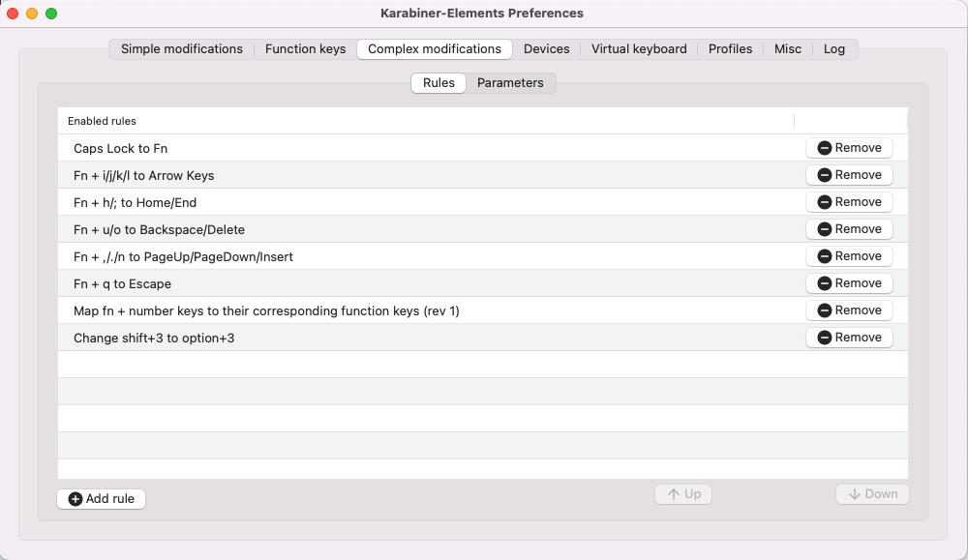The image size is (968, 560).
Task: Select 'Fn + ,/./n to PageUp/PageDown/Insert' row
Action: coord(483,256)
